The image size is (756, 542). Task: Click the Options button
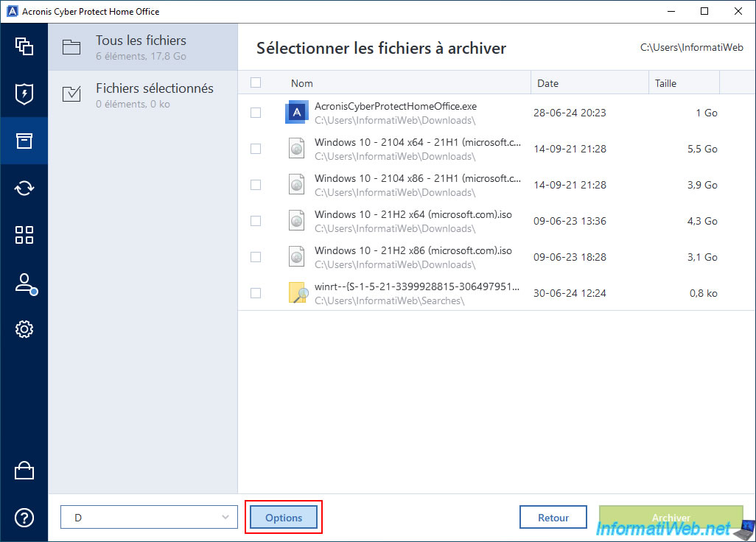284,518
